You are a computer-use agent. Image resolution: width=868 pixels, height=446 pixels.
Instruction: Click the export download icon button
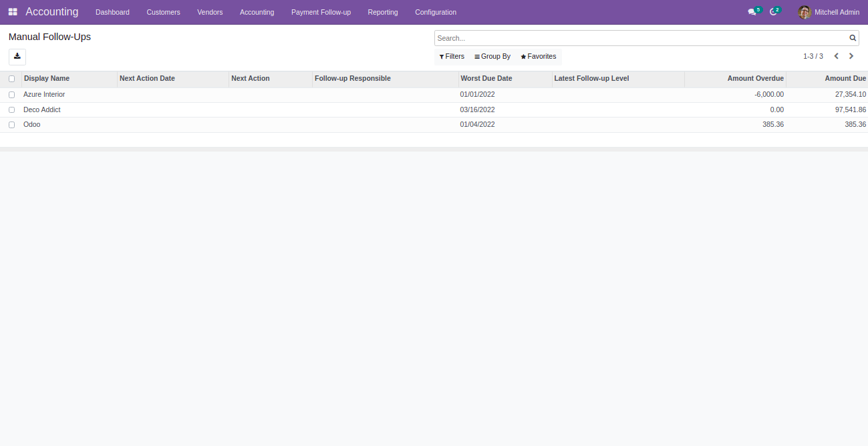tap(17, 57)
